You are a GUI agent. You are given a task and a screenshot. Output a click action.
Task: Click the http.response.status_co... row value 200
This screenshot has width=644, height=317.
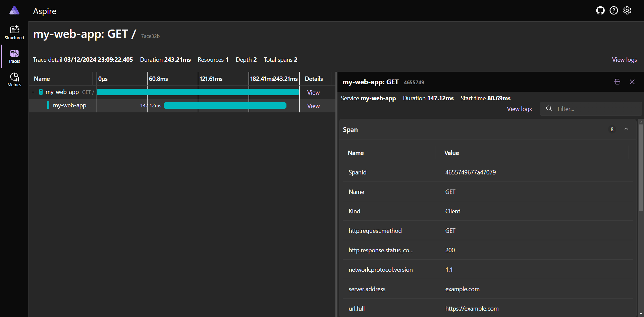click(450, 250)
